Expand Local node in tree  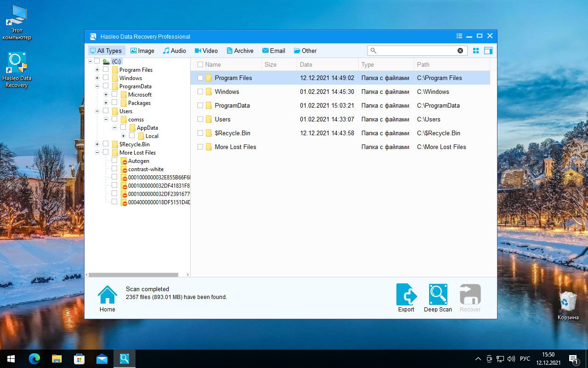click(x=123, y=136)
